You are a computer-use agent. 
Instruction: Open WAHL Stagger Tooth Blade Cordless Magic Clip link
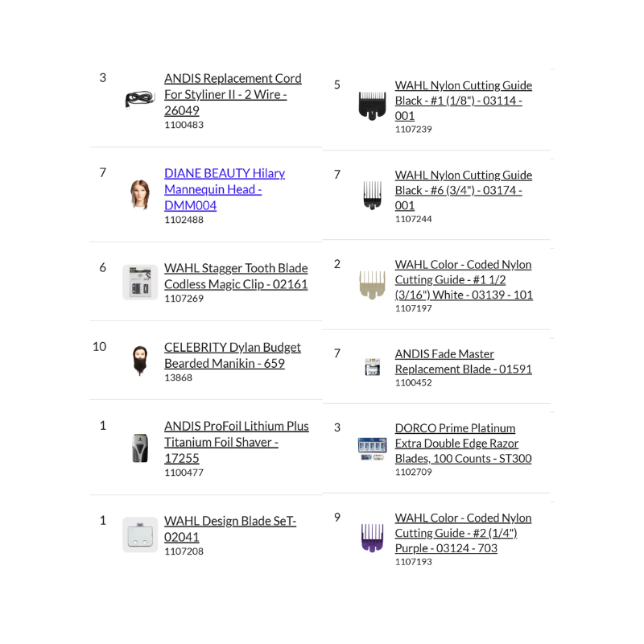pos(236,276)
